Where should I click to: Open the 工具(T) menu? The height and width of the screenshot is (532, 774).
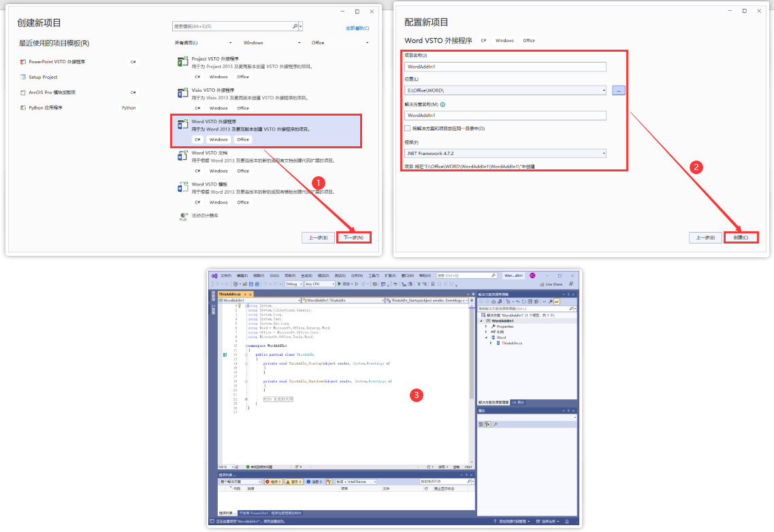click(374, 276)
